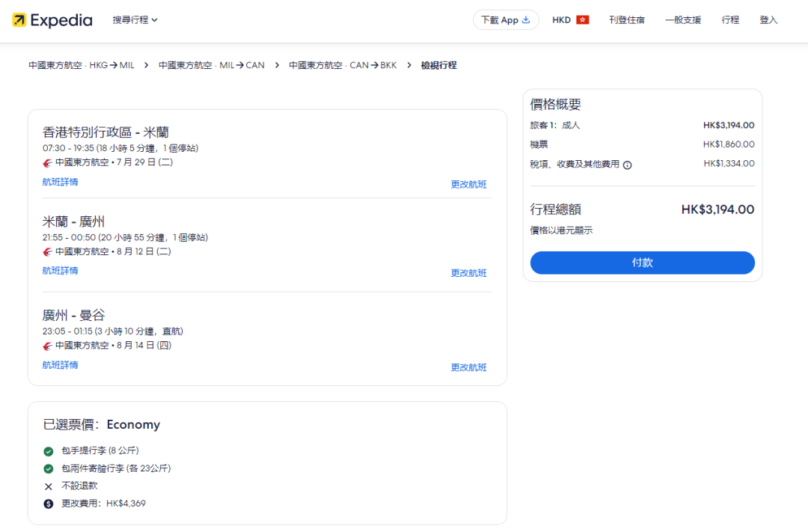808x532 pixels.
Task: Click the 廣州 - 曼谷 heading
Action: pos(73,315)
